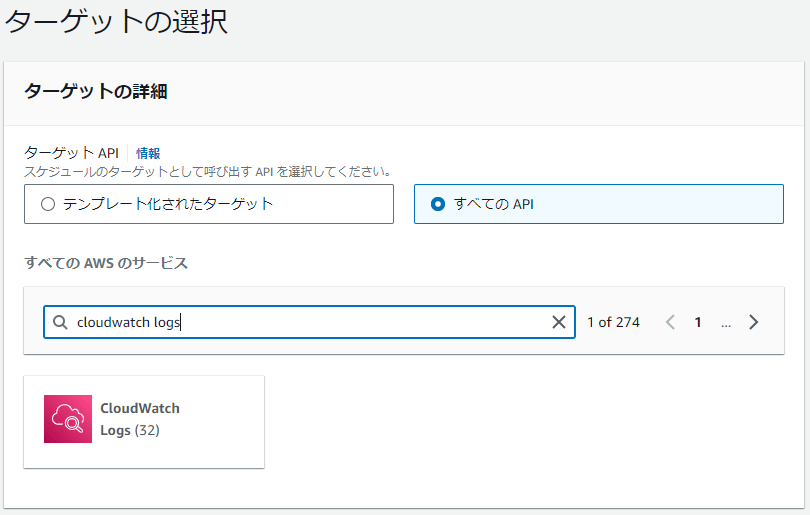Choose the CloudWatch Logs (32) card

point(144,422)
